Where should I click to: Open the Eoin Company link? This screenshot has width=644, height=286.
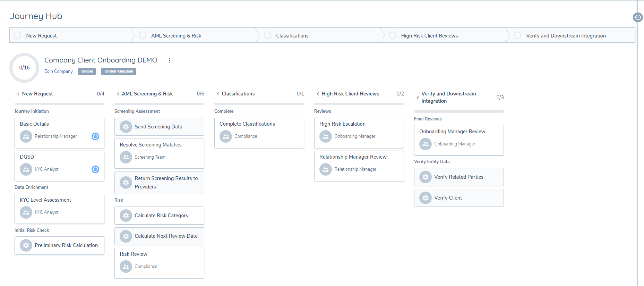[x=59, y=71]
